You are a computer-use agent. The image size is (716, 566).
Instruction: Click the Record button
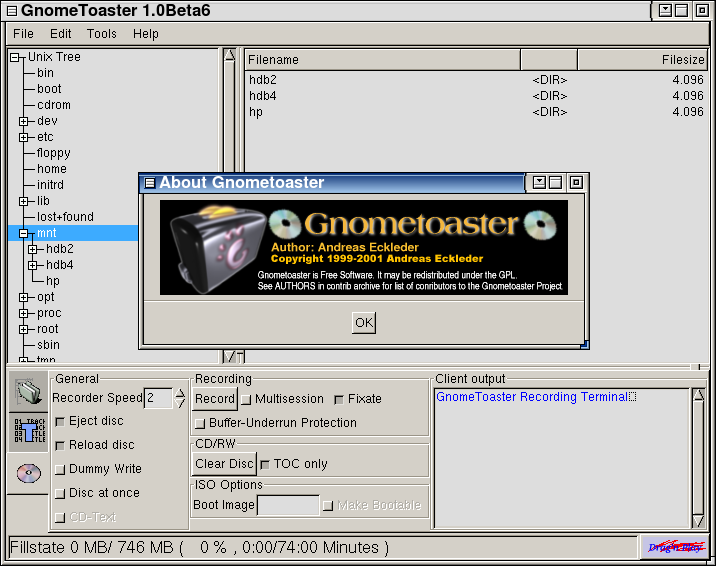coord(215,399)
